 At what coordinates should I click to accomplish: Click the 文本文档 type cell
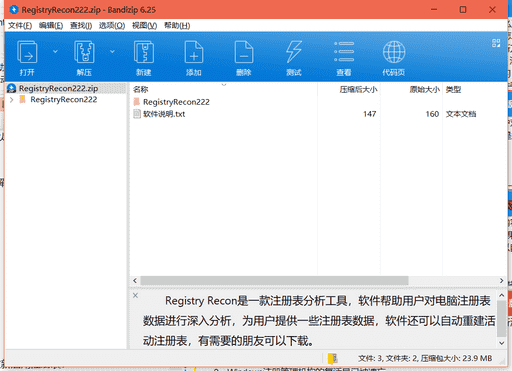tap(461, 114)
